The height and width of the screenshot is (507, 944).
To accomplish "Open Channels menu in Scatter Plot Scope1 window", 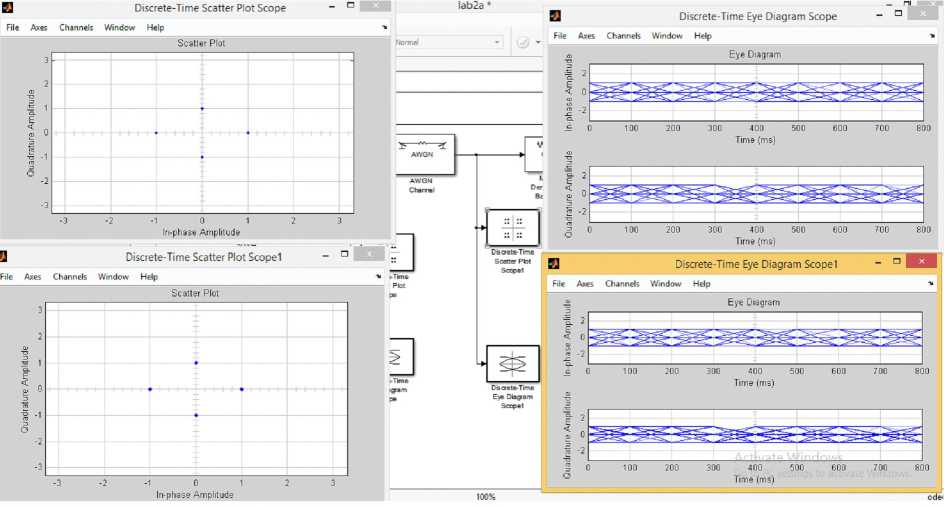I will coord(70,277).
